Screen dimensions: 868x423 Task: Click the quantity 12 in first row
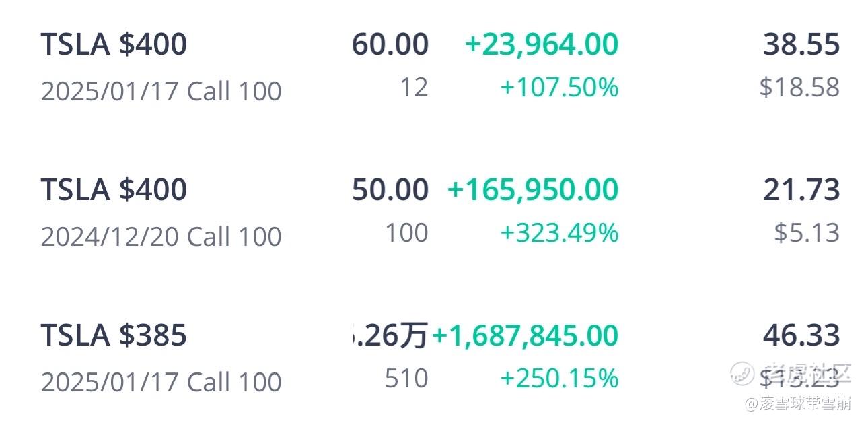pyautogui.click(x=414, y=88)
